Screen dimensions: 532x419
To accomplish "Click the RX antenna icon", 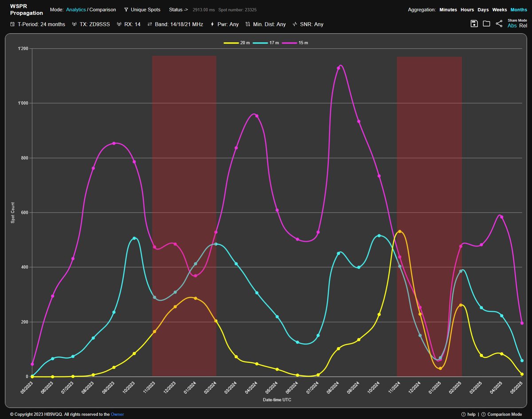I will [x=119, y=24].
